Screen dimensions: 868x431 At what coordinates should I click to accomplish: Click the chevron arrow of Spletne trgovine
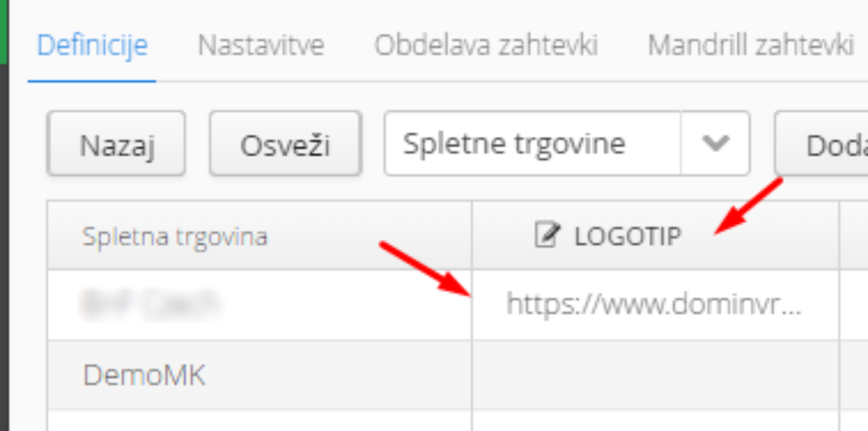click(x=715, y=143)
